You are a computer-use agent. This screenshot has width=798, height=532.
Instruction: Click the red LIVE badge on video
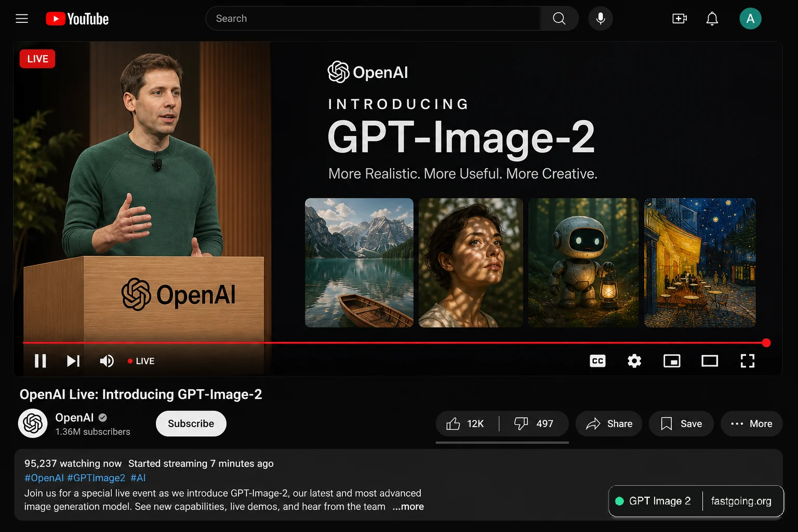click(37, 59)
